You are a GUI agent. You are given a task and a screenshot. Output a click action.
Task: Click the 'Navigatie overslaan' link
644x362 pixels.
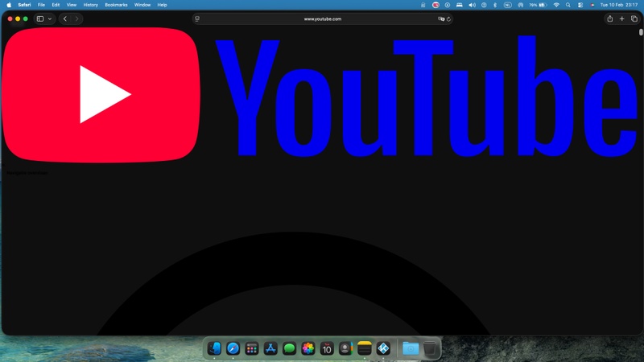point(27,173)
